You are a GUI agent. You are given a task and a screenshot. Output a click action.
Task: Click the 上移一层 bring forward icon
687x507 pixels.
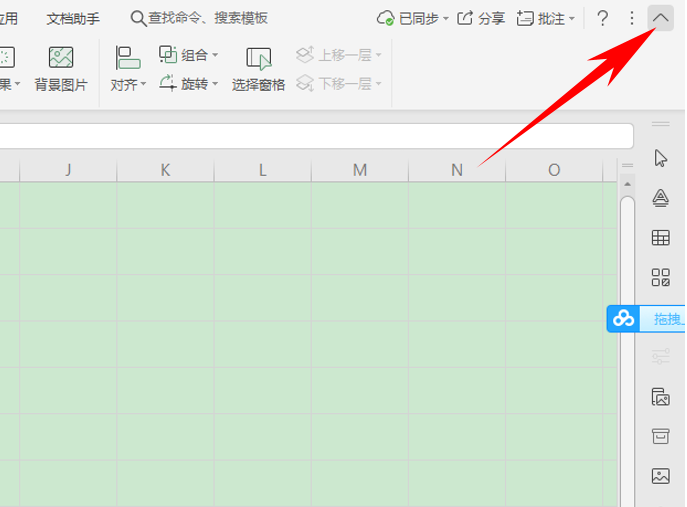point(305,55)
